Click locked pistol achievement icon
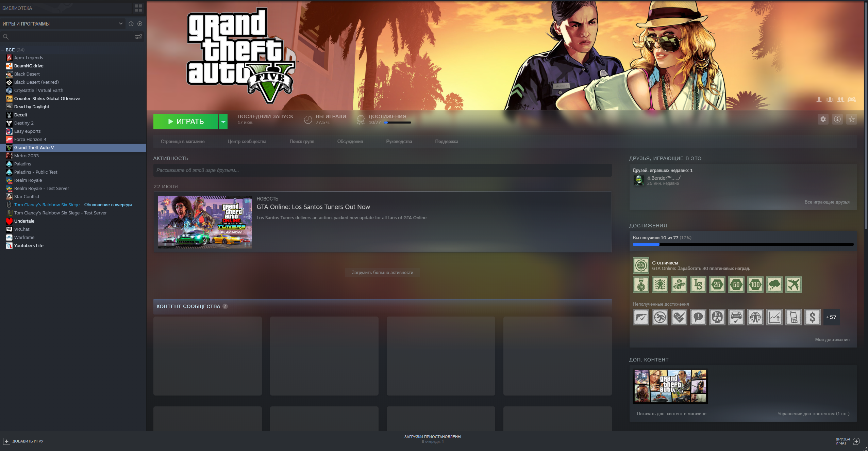 point(641,317)
